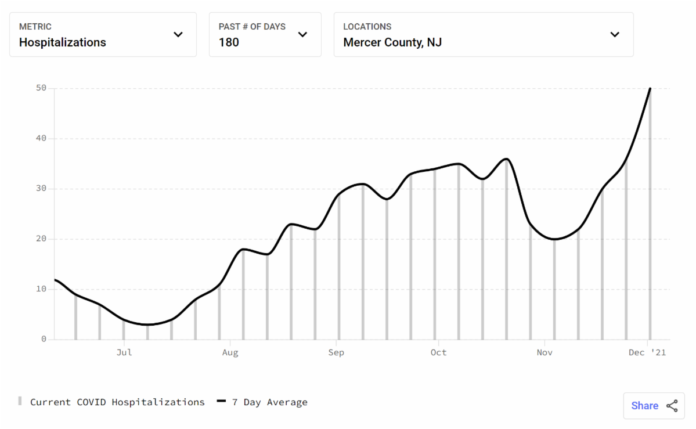Open the Metric dropdown showing Hospitalizations
This screenshot has width=696, height=429.
coord(102,34)
